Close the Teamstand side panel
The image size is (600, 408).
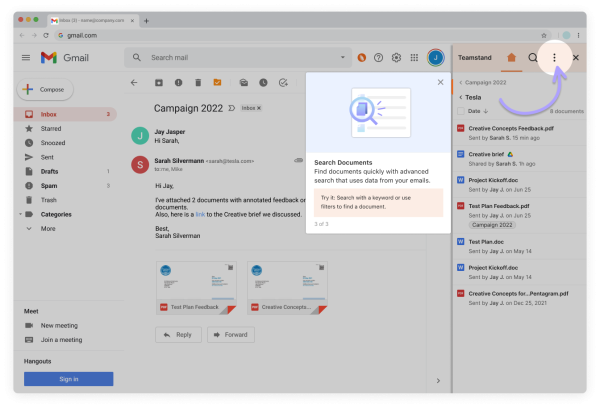[x=576, y=57]
